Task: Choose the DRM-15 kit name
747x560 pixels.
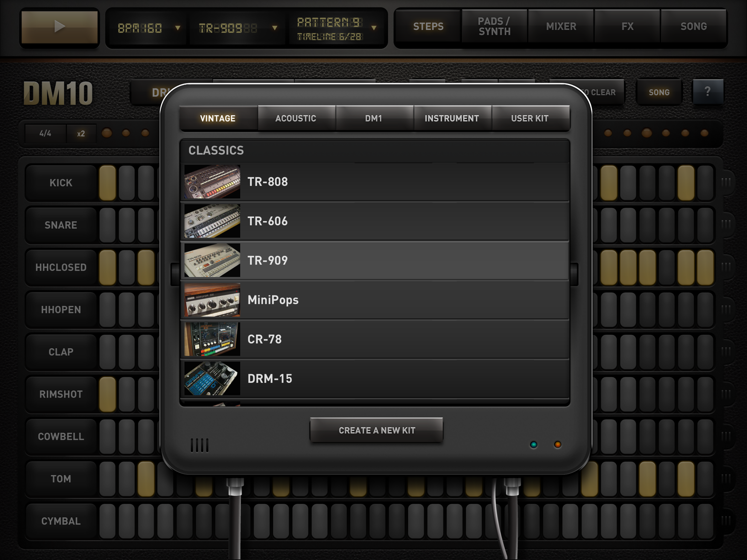Action: 270,379
